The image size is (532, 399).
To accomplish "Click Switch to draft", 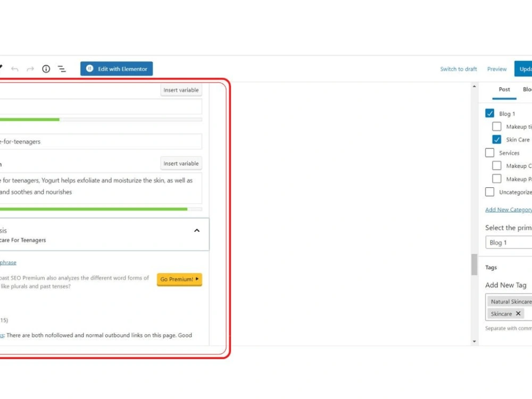I will (x=459, y=69).
